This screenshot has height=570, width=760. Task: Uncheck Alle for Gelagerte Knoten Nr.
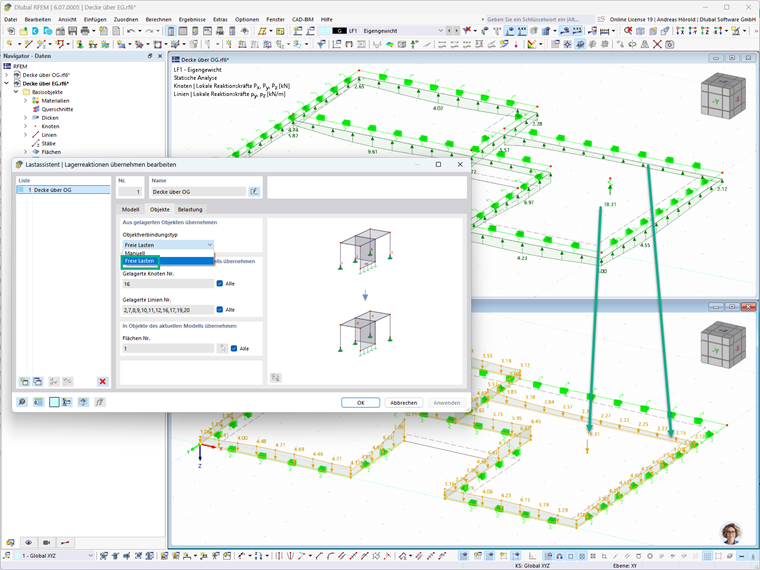[x=220, y=284]
